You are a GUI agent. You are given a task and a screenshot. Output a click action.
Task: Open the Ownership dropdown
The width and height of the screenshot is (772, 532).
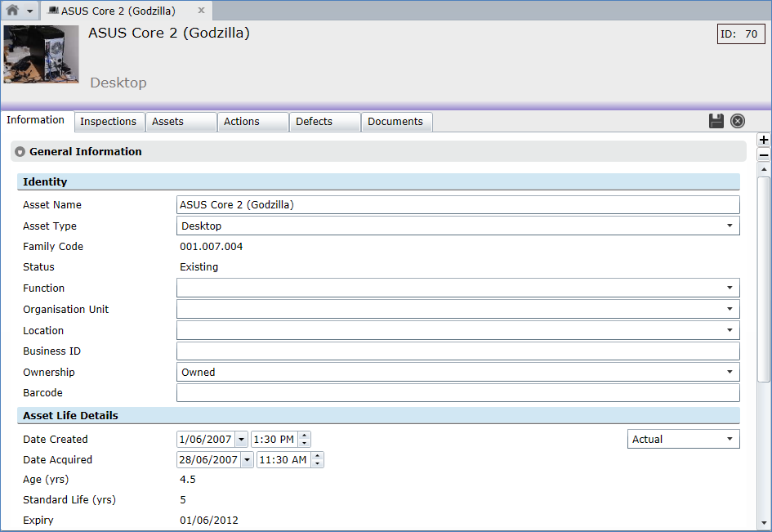pyautogui.click(x=730, y=372)
